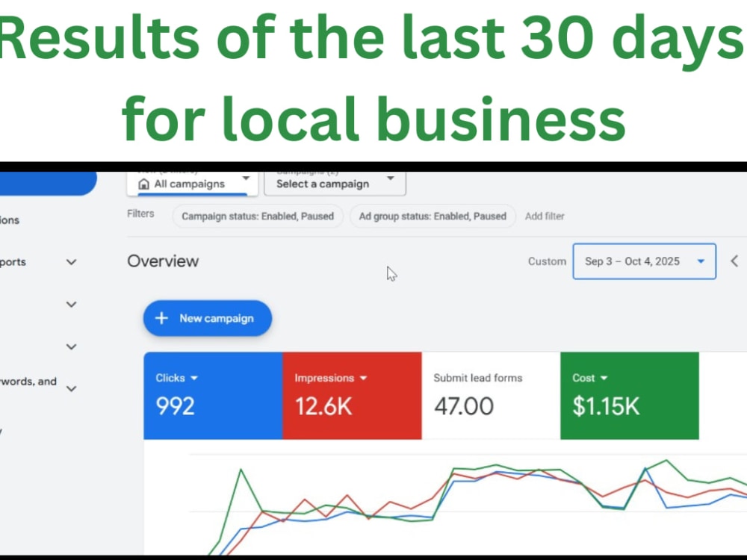747x560 pixels.
Task: Click the New campaign button
Action: pyautogui.click(x=208, y=318)
